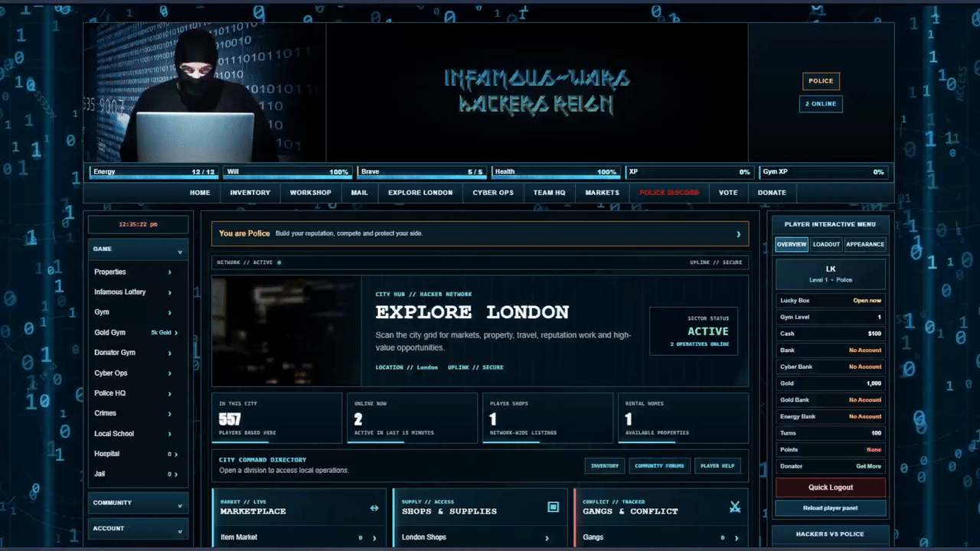This screenshot has width=980, height=551.
Task: Open Hospital in the sidebar
Action: tap(138, 454)
